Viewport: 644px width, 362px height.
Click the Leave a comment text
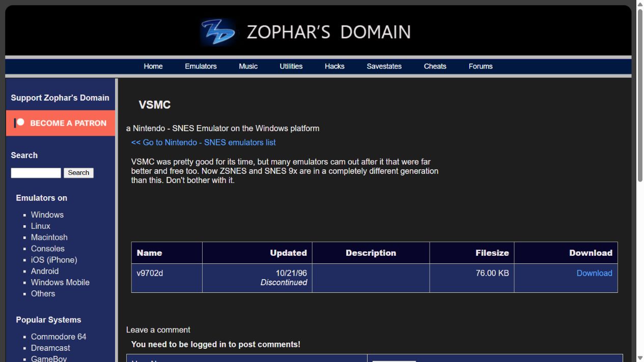tap(158, 330)
